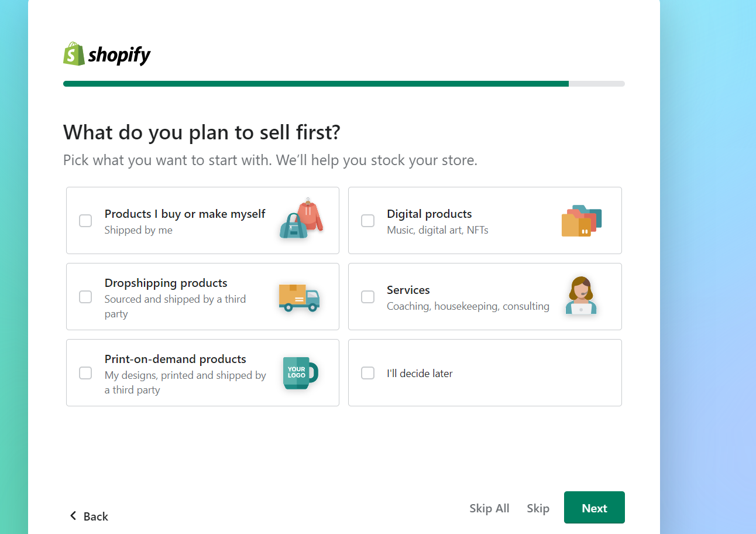Click the 'Your Logo' mug icon
Screen dimensions: 756x534
(x=300, y=373)
